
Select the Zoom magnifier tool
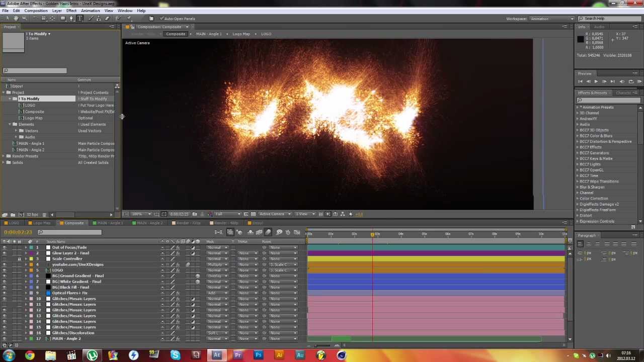click(25, 18)
